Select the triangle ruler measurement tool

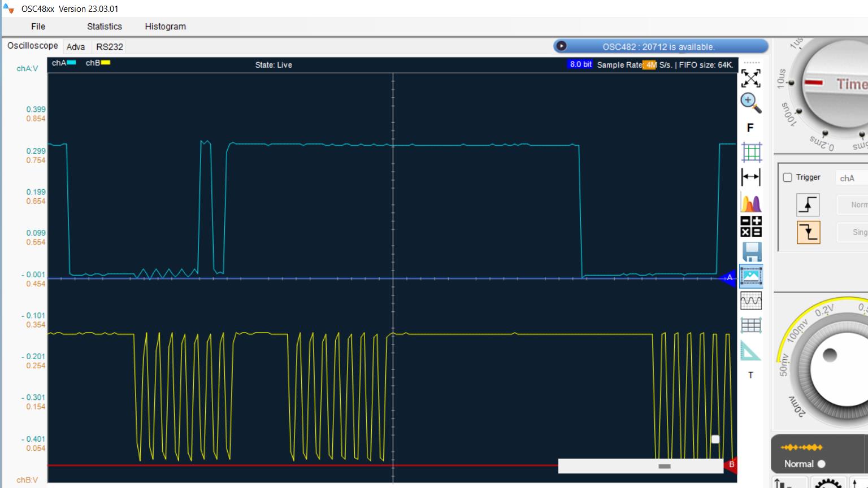click(x=750, y=351)
